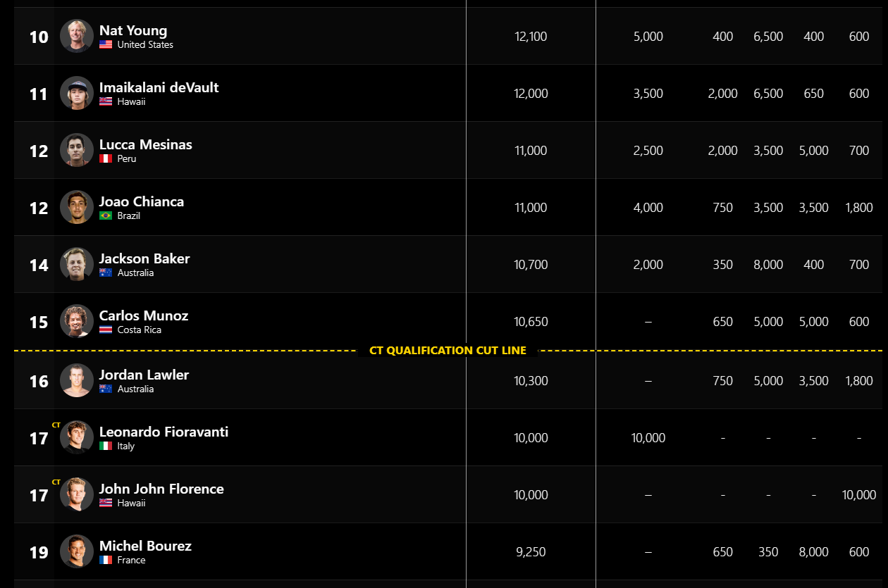
Task: Go to Joao Chianca's profile via name
Action: tap(141, 201)
